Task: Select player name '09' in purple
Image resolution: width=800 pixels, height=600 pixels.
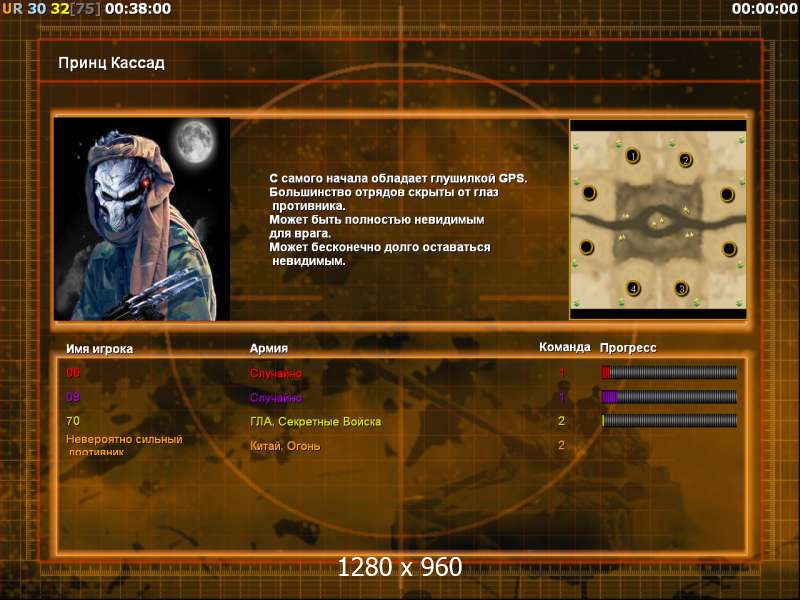Action: [x=73, y=396]
